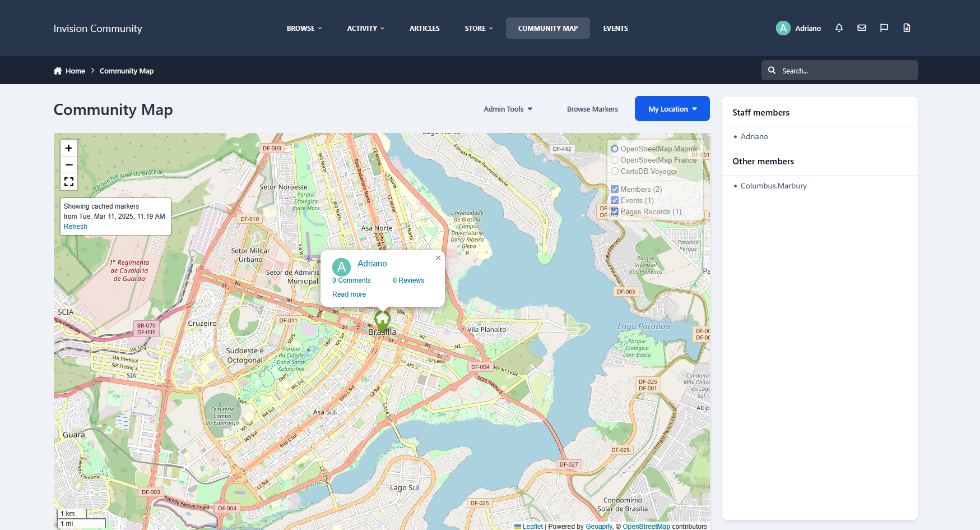980x530 pixels.
Task: Zoom in on the map
Action: tap(69, 148)
